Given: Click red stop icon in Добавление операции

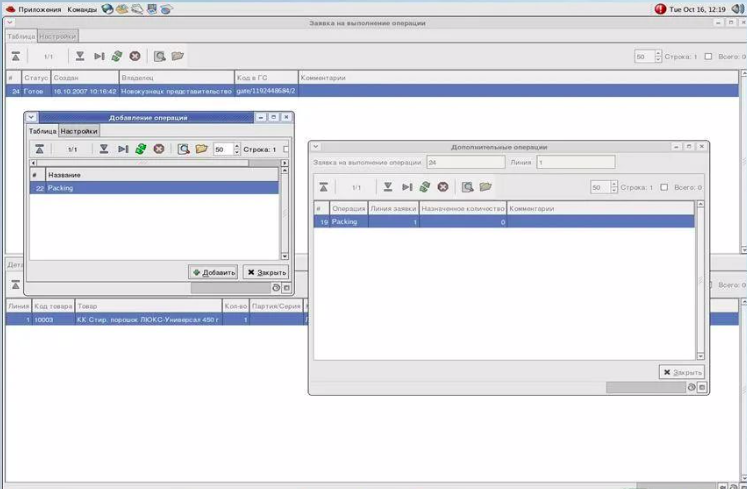Looking at the screenshot, I should (x=159, y=149).
